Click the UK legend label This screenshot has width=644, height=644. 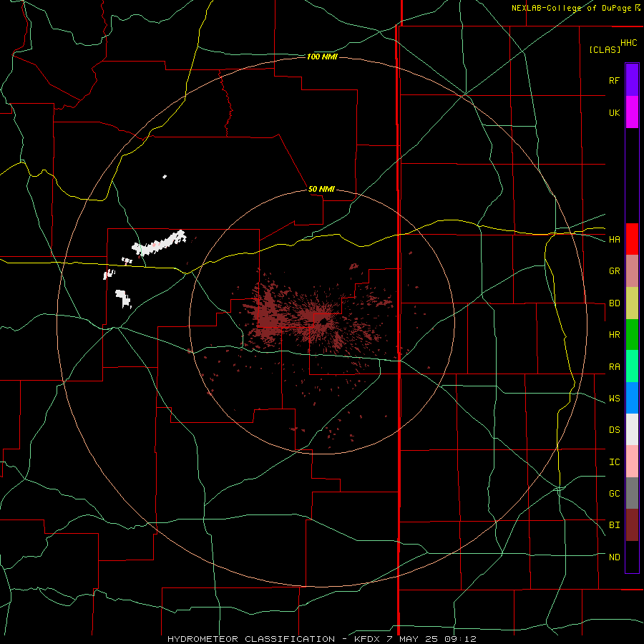click(x=614, y=112)
